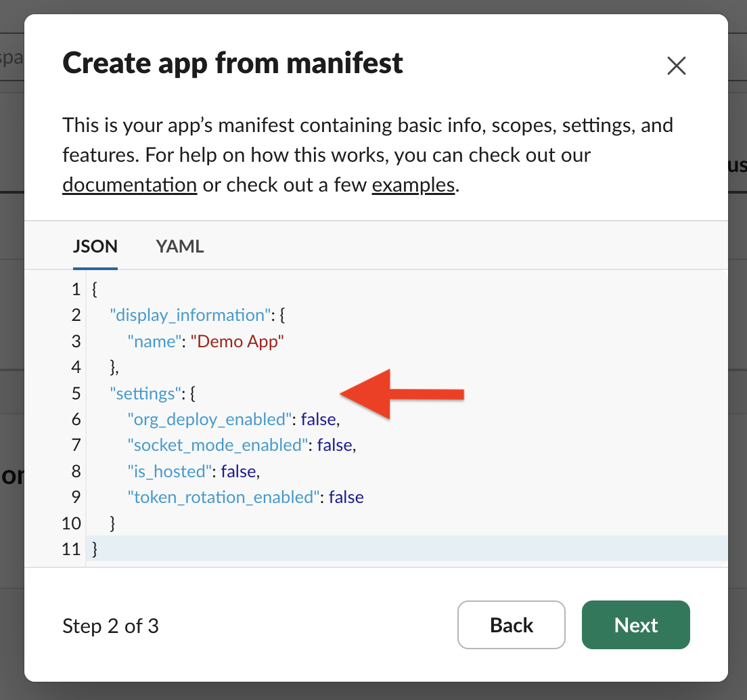
Task: Close the Create app from manifest dialog
Action: point(676,66)
